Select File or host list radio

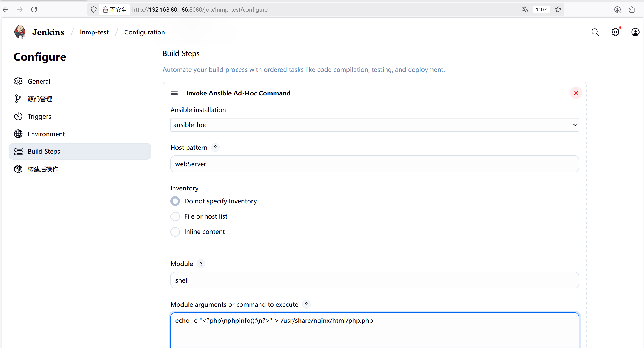tap(175, 216)
